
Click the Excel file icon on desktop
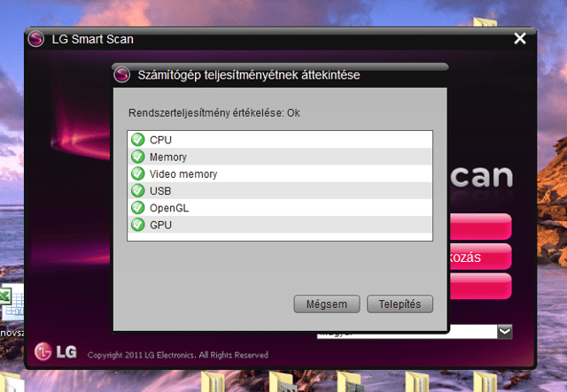coord(12,303)
